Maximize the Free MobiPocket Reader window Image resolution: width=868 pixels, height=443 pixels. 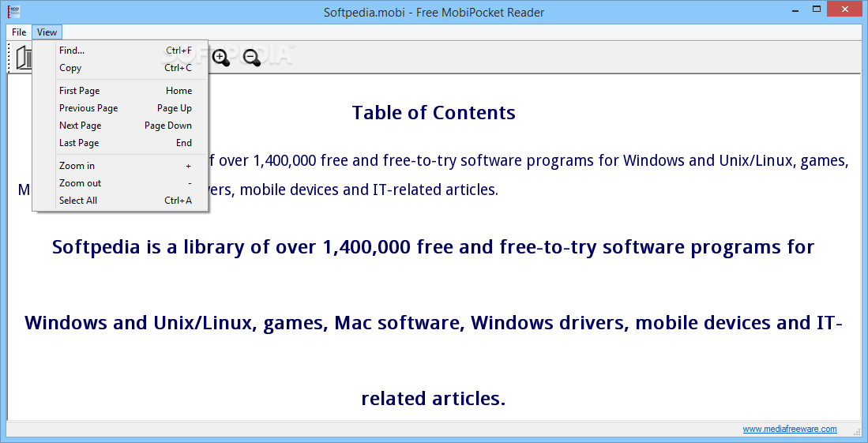pos(817,9)
